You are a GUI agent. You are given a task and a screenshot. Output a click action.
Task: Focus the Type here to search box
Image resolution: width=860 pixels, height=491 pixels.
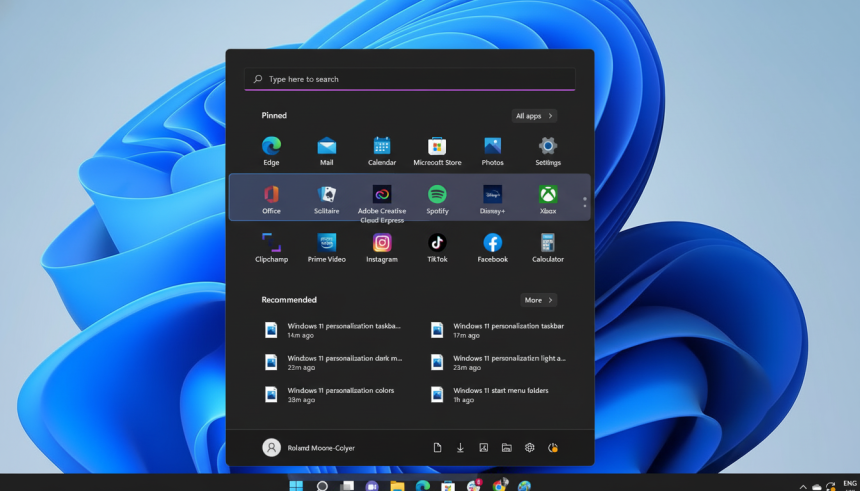pyautogui.click(x=410, y=79)
